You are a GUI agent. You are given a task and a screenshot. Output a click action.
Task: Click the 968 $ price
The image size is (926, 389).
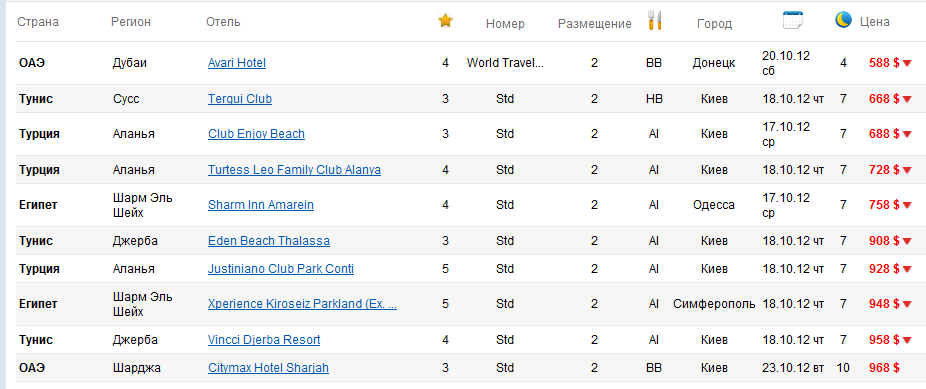[x=884, y=368]
